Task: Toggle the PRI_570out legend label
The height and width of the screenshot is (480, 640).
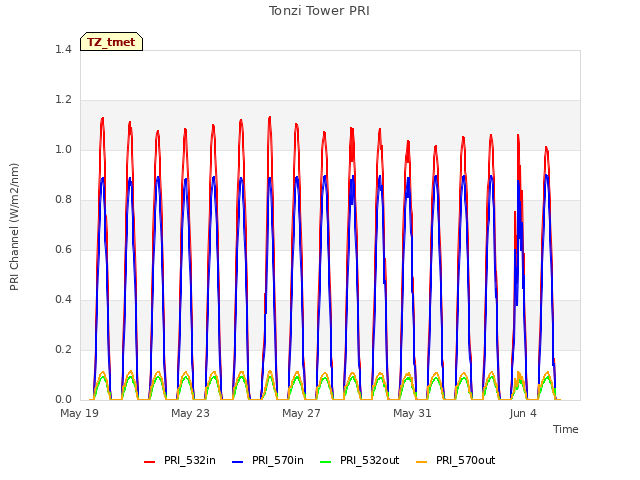Action: (x=466, y=461)
